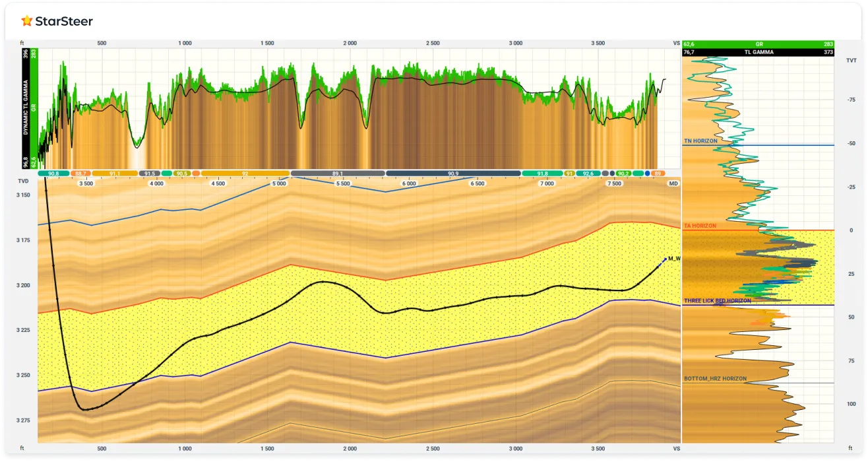The height and width of the screenshot is (462, 868).
Task: Click the small blue dot segment marker
Action: click(x=648, y=174)
